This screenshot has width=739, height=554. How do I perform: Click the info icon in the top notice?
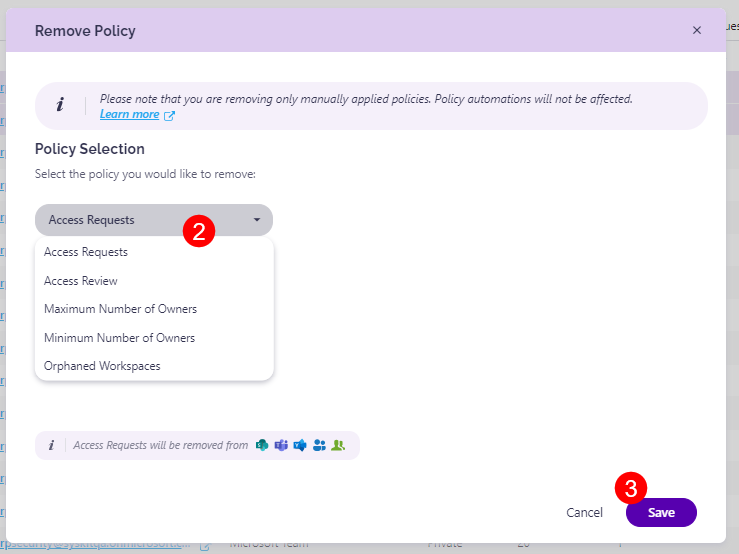click(x=60, y=105)
